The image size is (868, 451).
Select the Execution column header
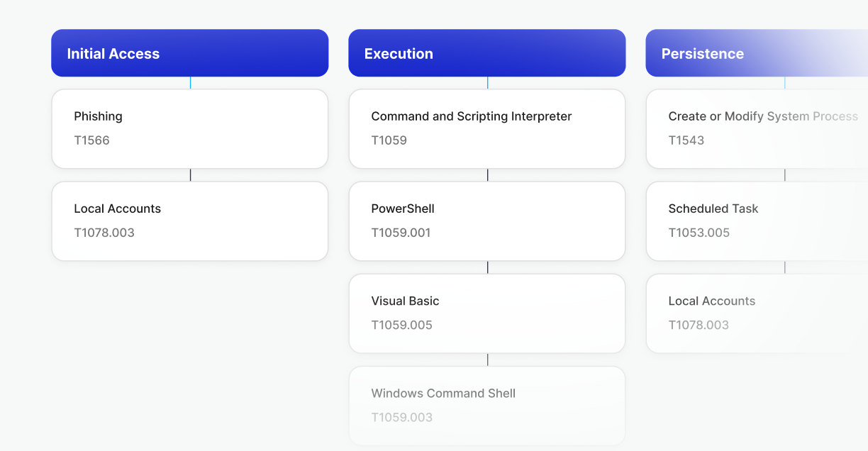pyautogui.click(x=486, y=53)
